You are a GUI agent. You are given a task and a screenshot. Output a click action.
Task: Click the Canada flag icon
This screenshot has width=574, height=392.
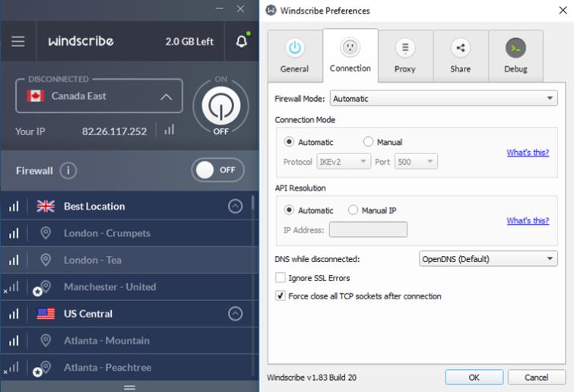[36, 96]
